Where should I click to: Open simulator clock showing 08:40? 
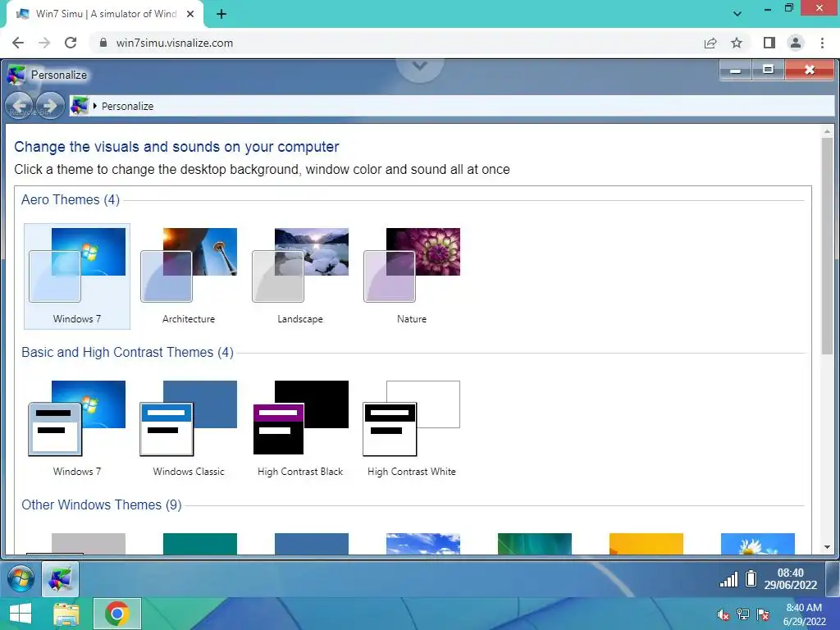[791, 579]
